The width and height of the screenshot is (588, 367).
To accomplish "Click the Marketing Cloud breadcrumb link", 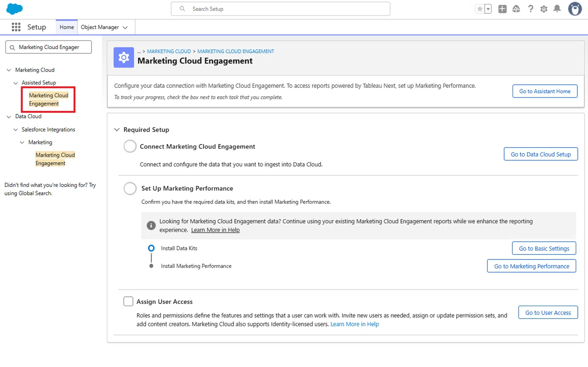I will click(169, 51).
